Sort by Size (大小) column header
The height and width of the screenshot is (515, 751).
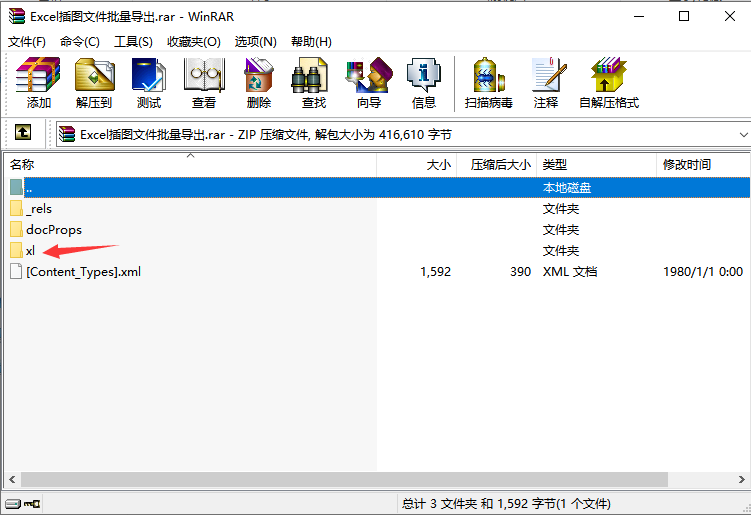[417, 164]
